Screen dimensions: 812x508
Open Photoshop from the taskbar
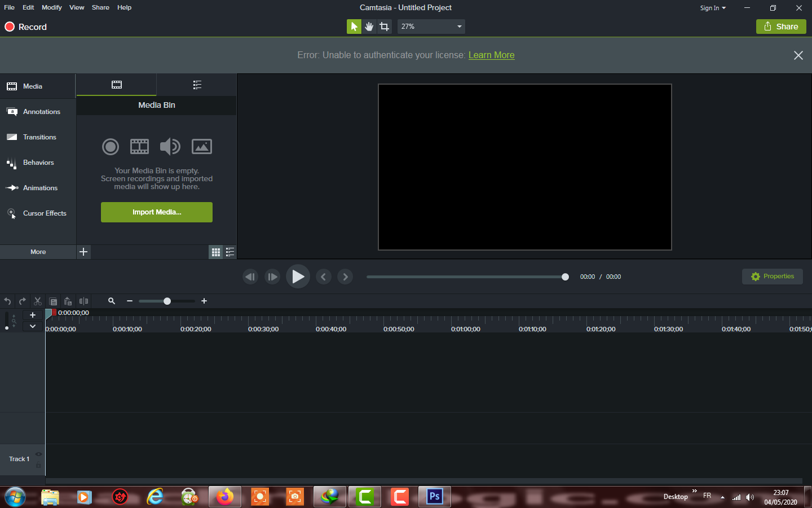434,497
